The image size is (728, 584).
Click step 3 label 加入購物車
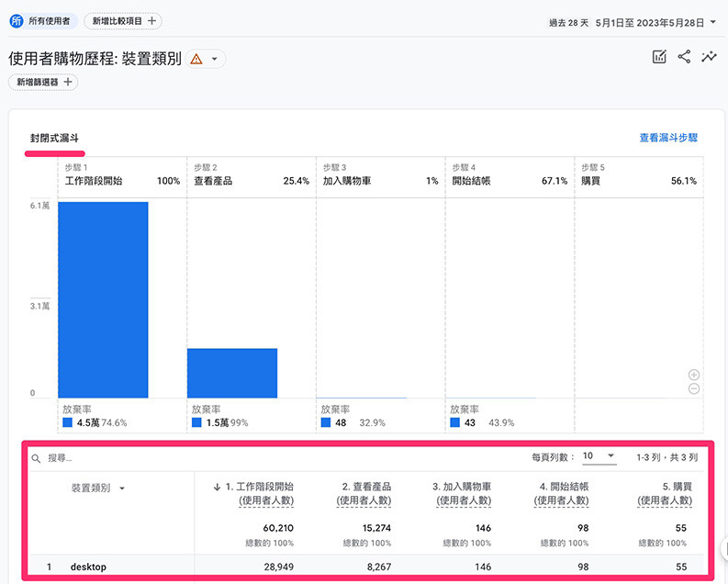point(347,181)
